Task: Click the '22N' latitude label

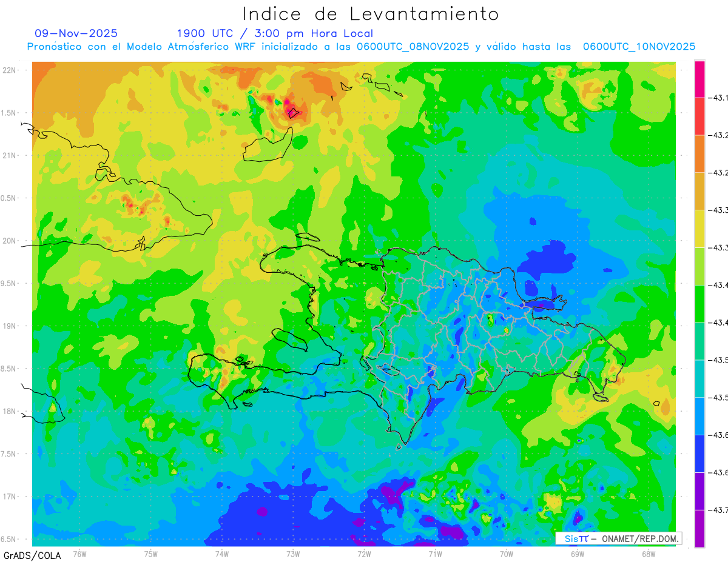Action: (9, 70)
